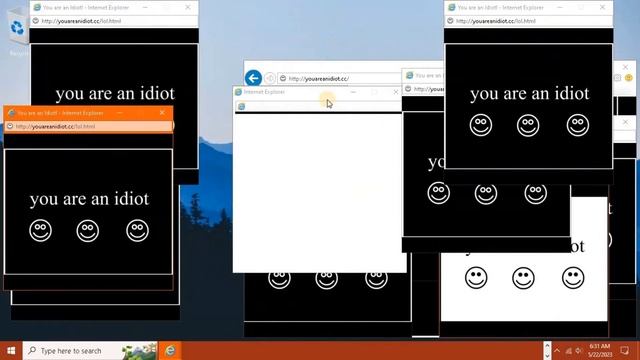Click 'you are an idiot' text in top-left window
The width and height of the screenshot is (640, 360).
point(115,93)
